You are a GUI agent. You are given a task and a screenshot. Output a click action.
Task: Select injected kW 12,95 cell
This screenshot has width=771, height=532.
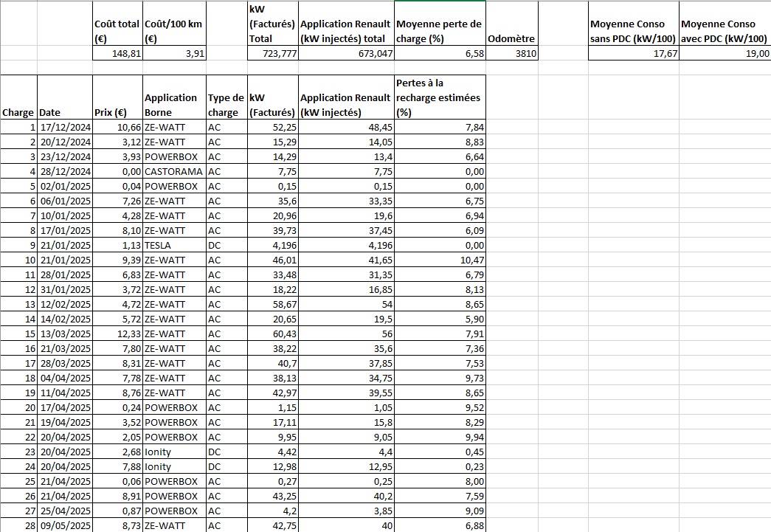(x=346, y=466)
